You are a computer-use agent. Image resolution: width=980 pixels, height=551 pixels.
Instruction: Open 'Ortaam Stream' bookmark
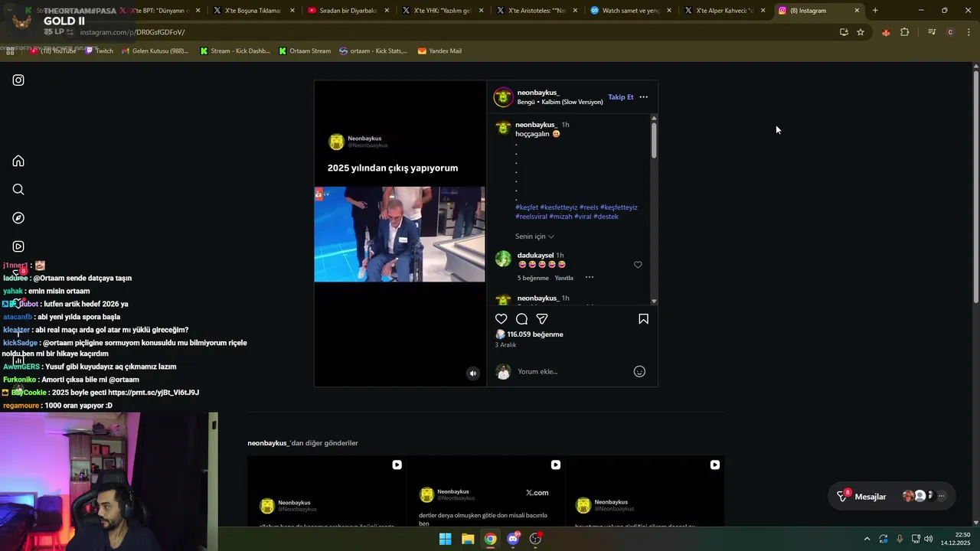[305, 51]
